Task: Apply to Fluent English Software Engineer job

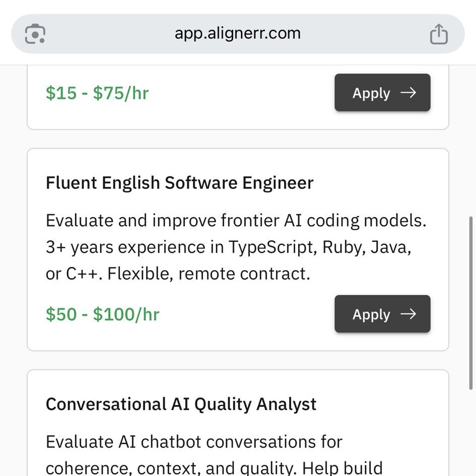Action: point(382,314)
